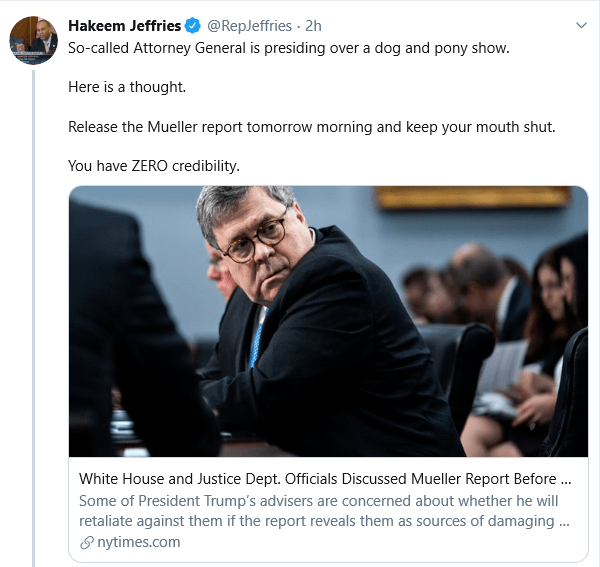Click the Hakeem Jeffries display name
Image resolution: width=600 pixels, height=567 pixels.
123,25
